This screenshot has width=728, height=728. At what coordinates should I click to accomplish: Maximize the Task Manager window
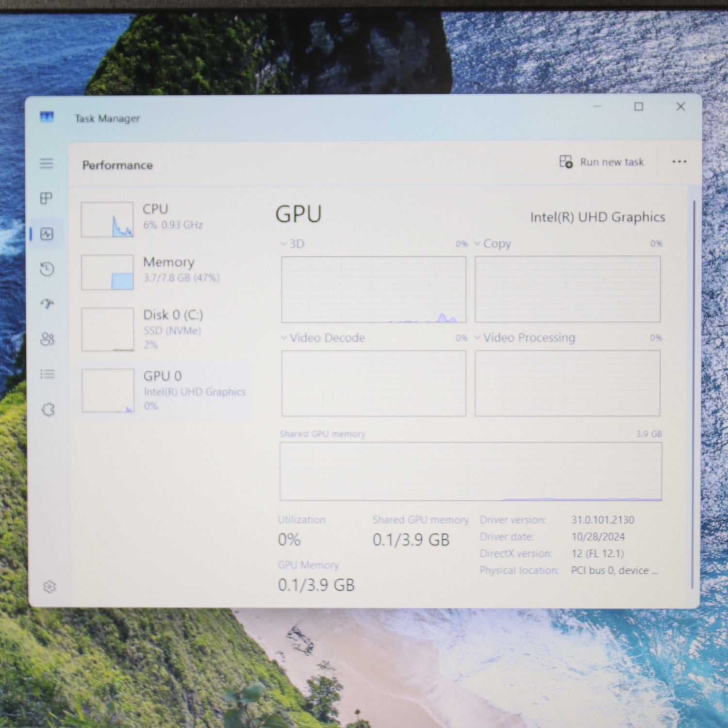point(639,106)
